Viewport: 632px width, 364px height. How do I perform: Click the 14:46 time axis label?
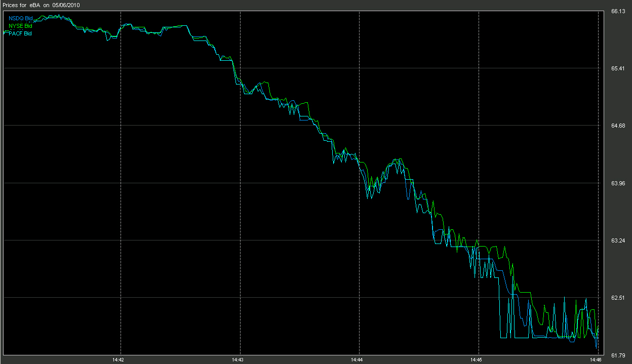pyautogui.click(x=596, y=360)
